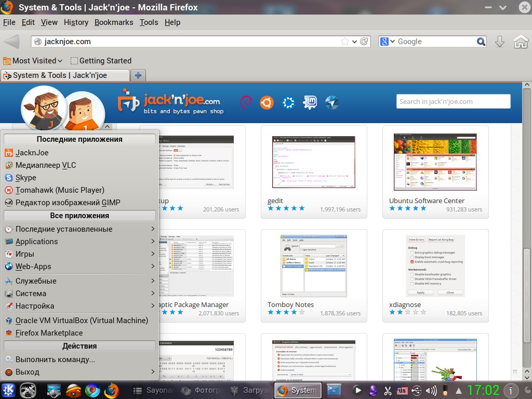Open the search engine selector dropdown
Viewport: 532px width, 399px height.
(388, 42)
